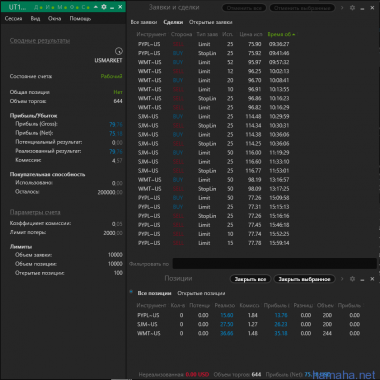Select the last deal row timed 15:59:14
This screenshot has height=380, width=380.
coord(213,243)
